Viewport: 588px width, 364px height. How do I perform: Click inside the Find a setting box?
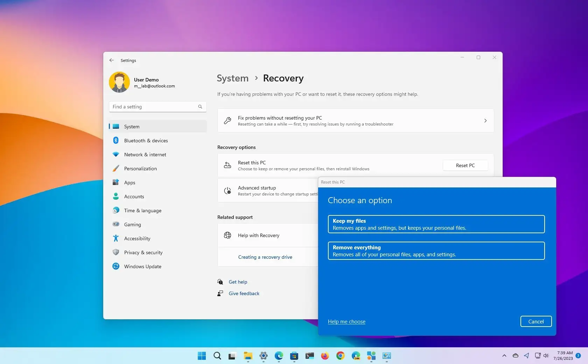[x=150, y=107]
